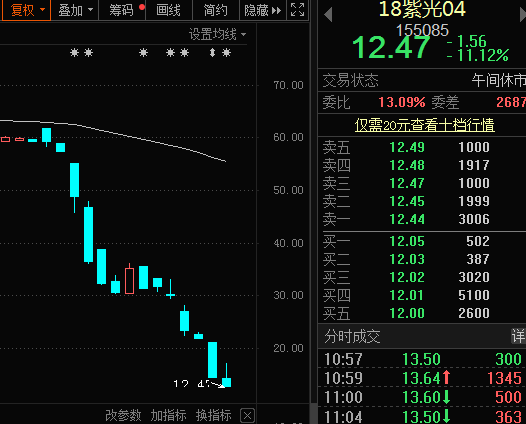Click the 详 details button in 分时成交
This screenshot has height=424, width=526.
518,336
